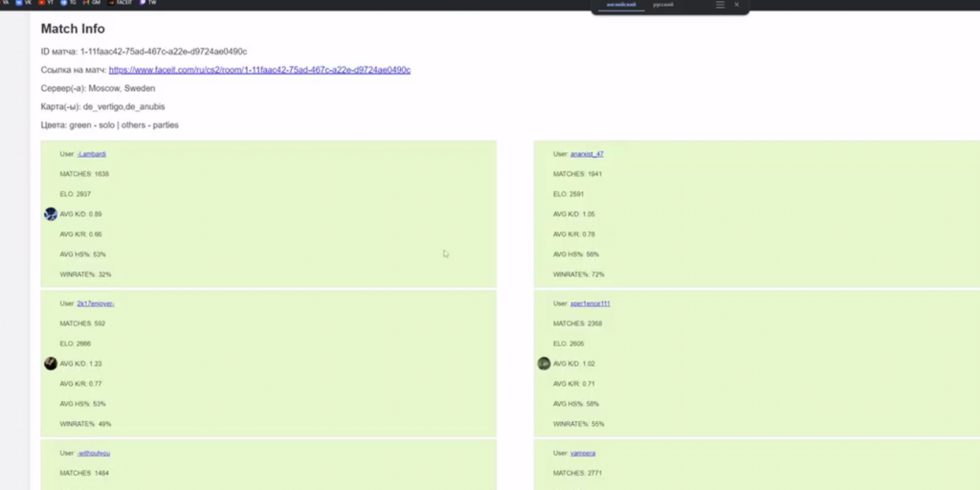Open the TG Telegram bookmark
The image size is (980, 490).
click(68, 3)
